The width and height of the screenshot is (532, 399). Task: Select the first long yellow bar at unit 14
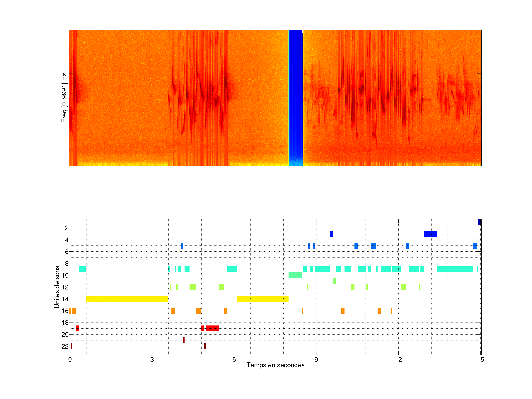pos(127,299)
